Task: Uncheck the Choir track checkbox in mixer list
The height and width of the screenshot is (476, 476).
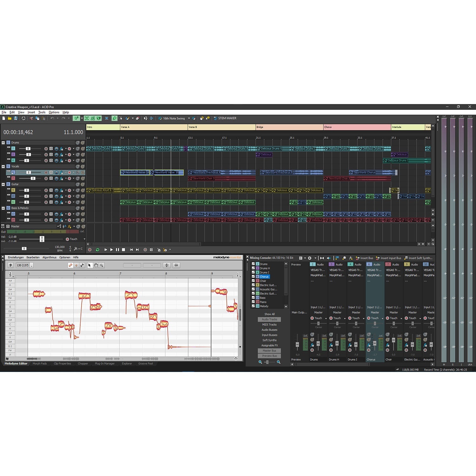Action: coord(253,281)
